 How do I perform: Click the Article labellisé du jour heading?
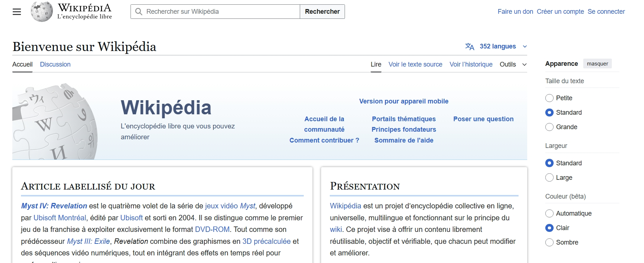coord(88,186)
